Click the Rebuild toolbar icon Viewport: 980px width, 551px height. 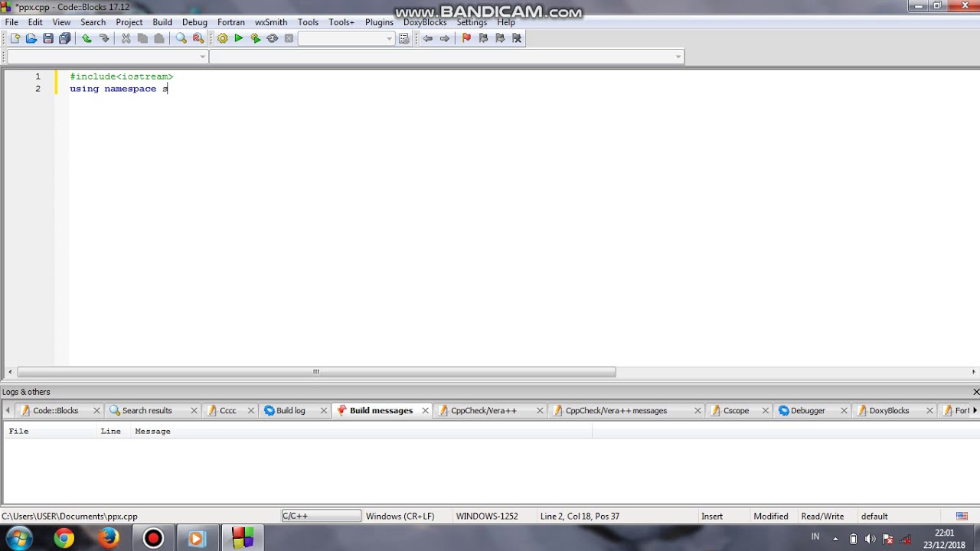tap(273, 38)
